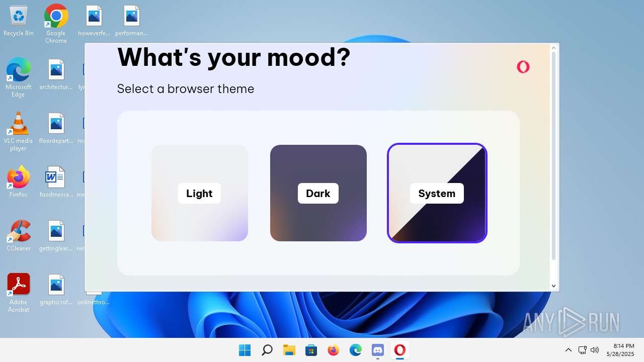Screen dimensions: 644x362
Task: Select the Dark browser theme
Action: [318, 193]
